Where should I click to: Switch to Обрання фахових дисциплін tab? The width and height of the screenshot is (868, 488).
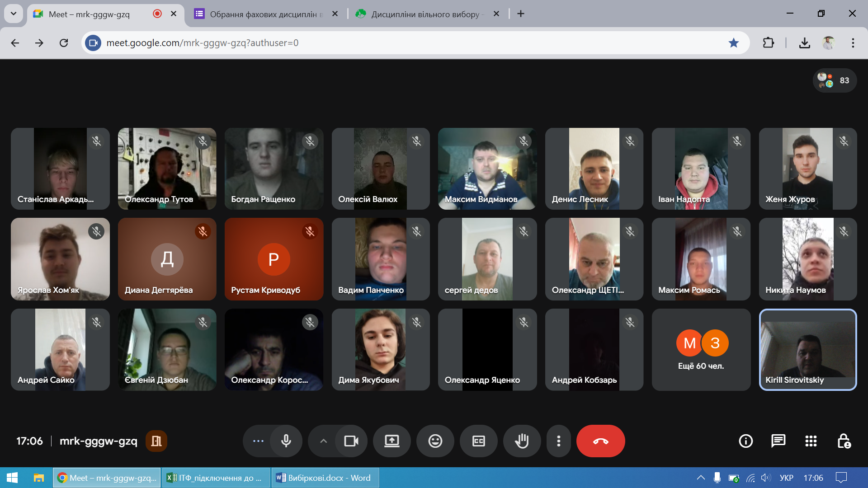(x=263, y=14)
